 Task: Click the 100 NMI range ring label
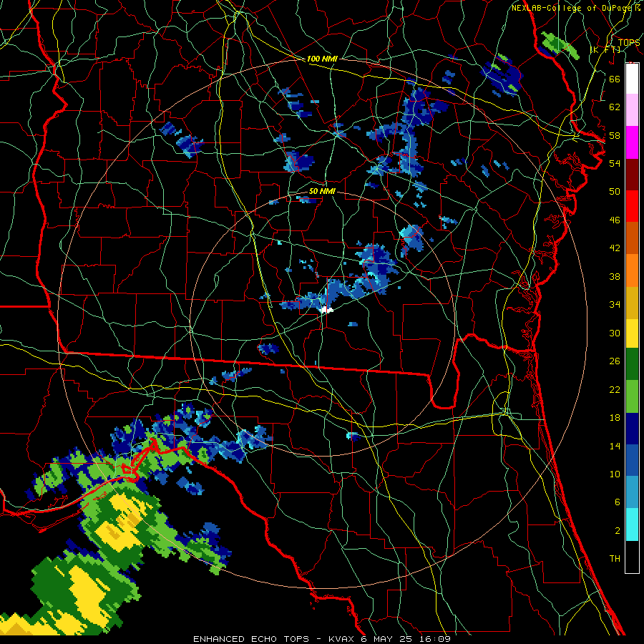(x=322, y=59)
